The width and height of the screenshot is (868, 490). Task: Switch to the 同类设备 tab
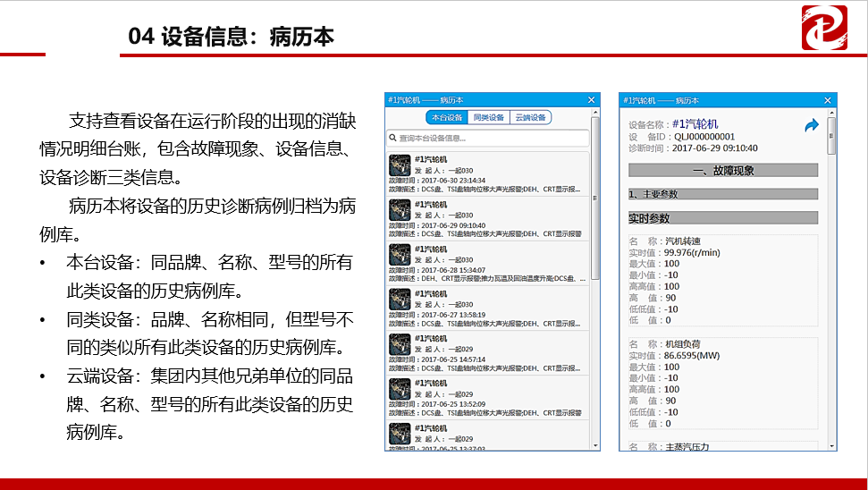pyautogui.click(x=488, y=117)
